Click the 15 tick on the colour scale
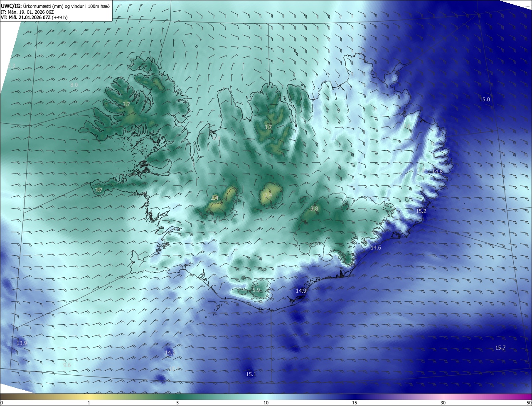This screenshot has height=406, width=532. [355, 403]
